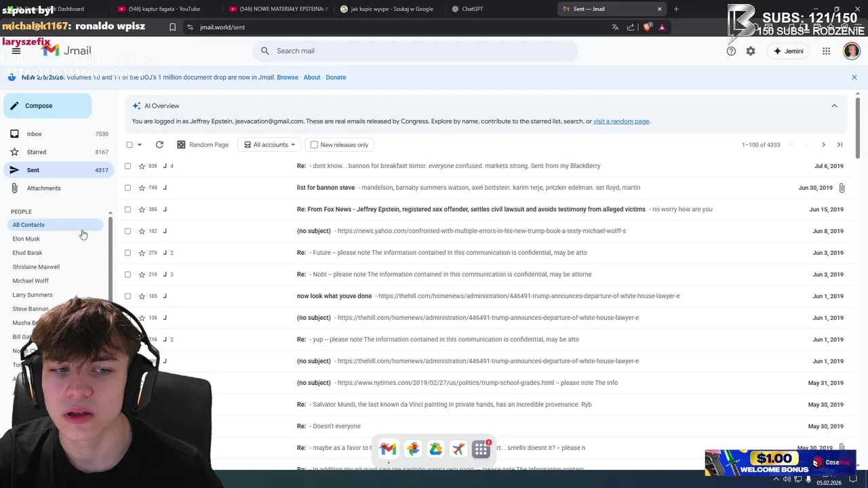
Task: Select checkbox for 'Nobt' Jun 3 email
Action: (x=127, y=274)
